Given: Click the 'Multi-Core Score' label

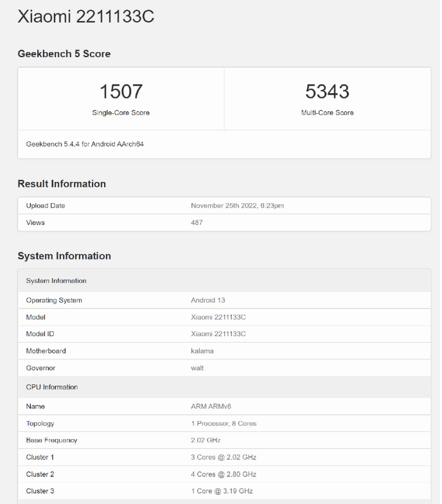Looking at the screenshot, I should coord(328,113).
